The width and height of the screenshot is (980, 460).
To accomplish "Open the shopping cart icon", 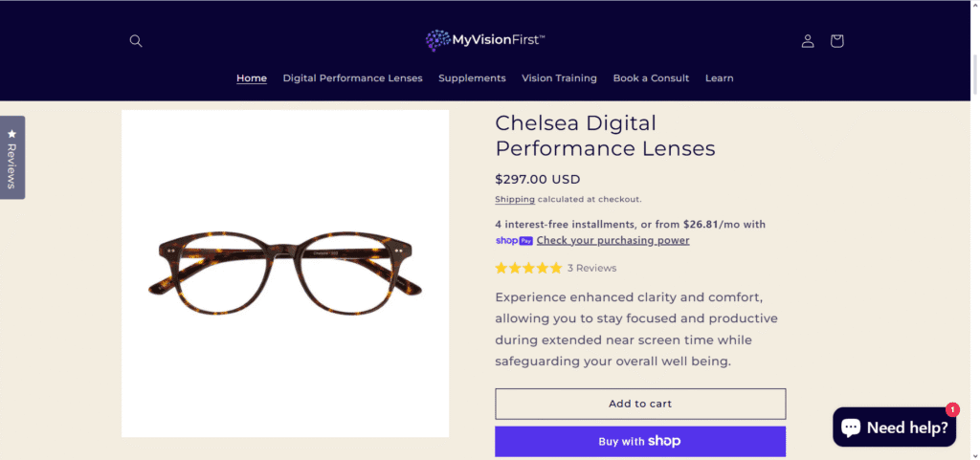I will pyautogui.click(x=836, y=41).
